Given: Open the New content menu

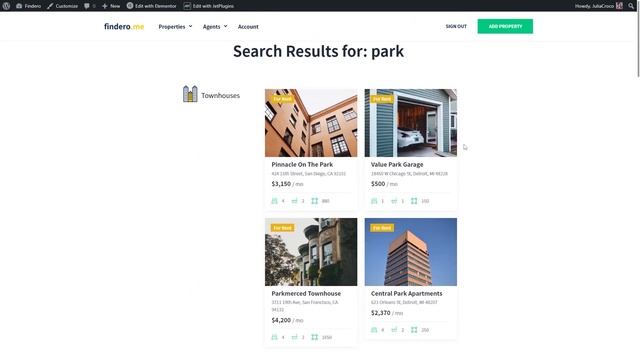Looking at the screenshot, I should (x=111, y=6).
